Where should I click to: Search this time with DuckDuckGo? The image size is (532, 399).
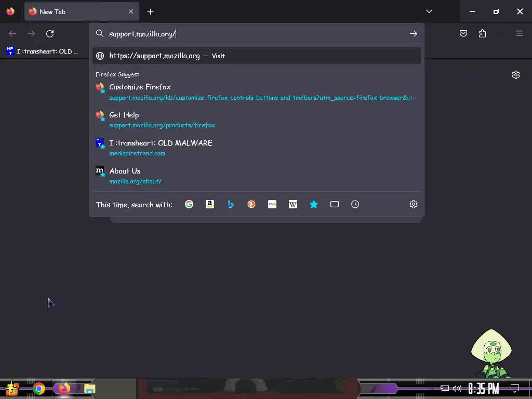coord(251,204)
